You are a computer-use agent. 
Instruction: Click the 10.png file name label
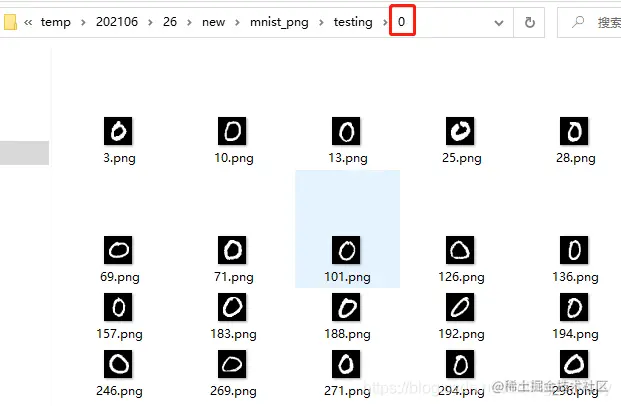pyautogui.click(x=234, y=158)
